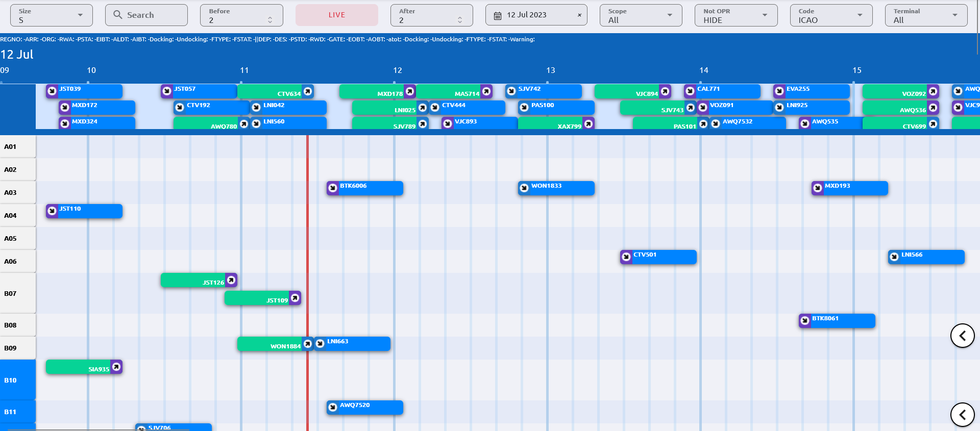The height and width of the screenshot is (431, 980).
Task: Click the arrival icon on flight JST110
Action: [52, 211]
